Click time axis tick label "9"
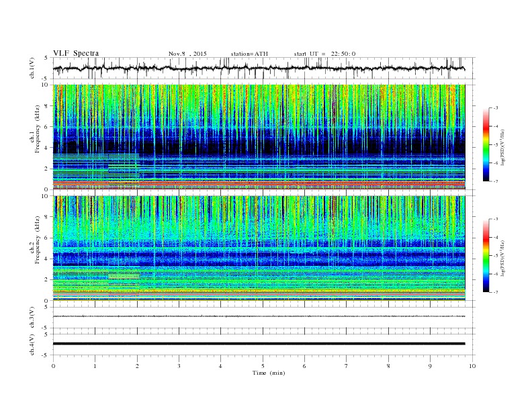532x411 pixels. (430, 366)
